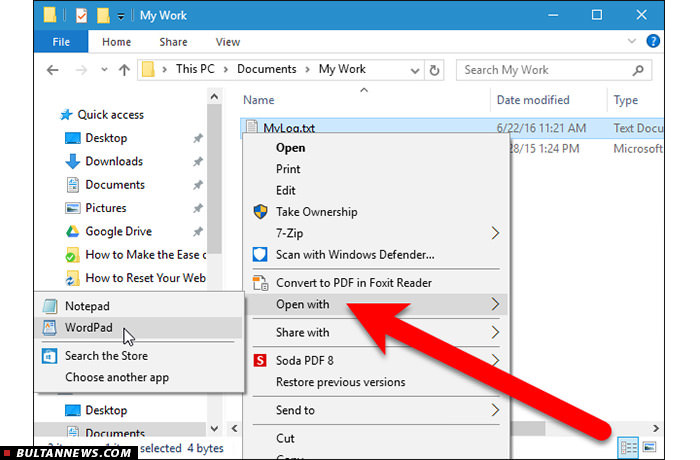This screenshot has height=460, width=700.
Task: Open the Customize Quick Access Toolbar dropdown
Action: (x=121, y=17)
